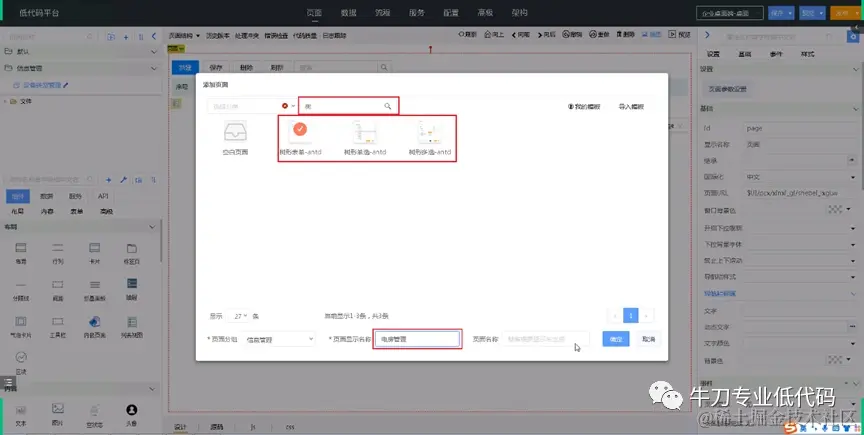Open the 窗口背景色 color swatch picker

(x=835, y=210)
